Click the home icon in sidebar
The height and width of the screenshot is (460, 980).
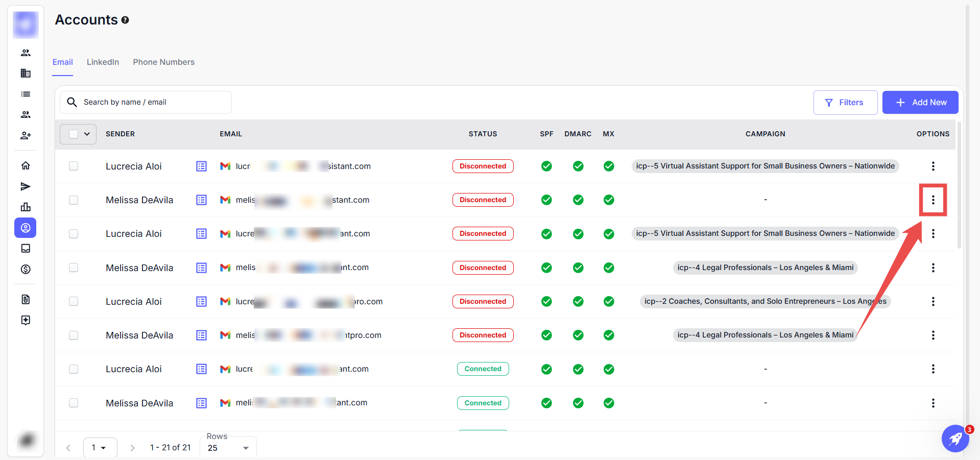pos(26,165)
